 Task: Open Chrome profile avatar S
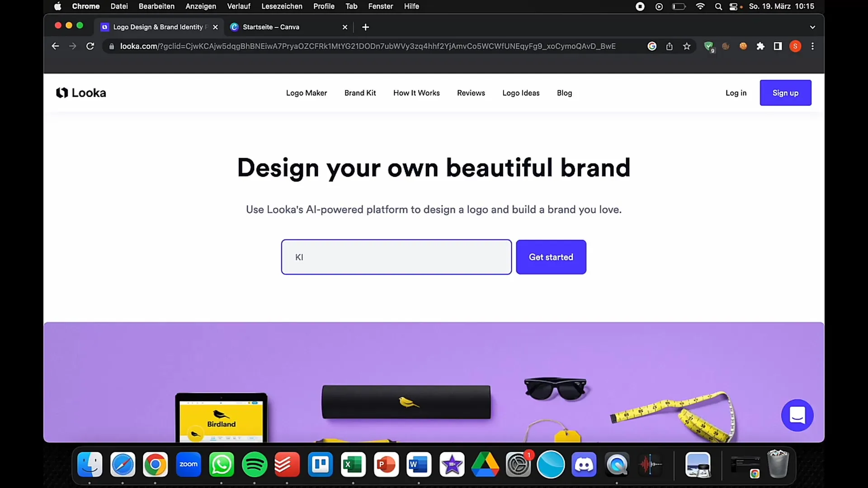pyautogui.click(x=795, y=46)
